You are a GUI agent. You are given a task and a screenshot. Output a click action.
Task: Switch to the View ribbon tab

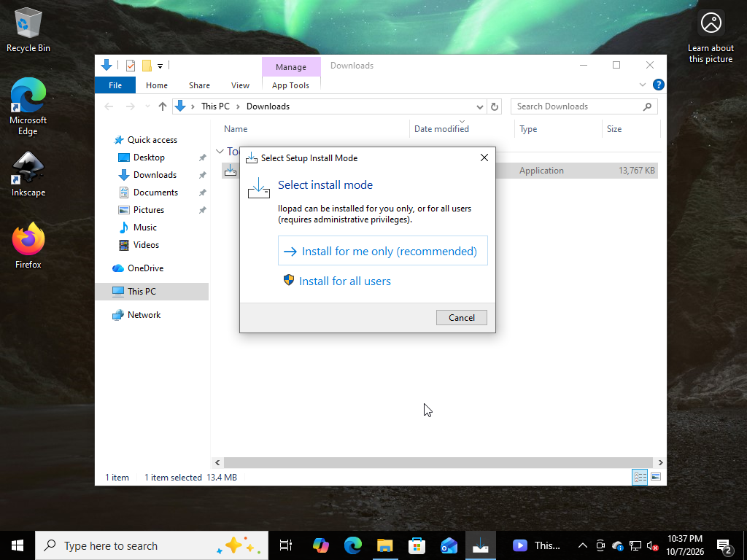point(240,85)
